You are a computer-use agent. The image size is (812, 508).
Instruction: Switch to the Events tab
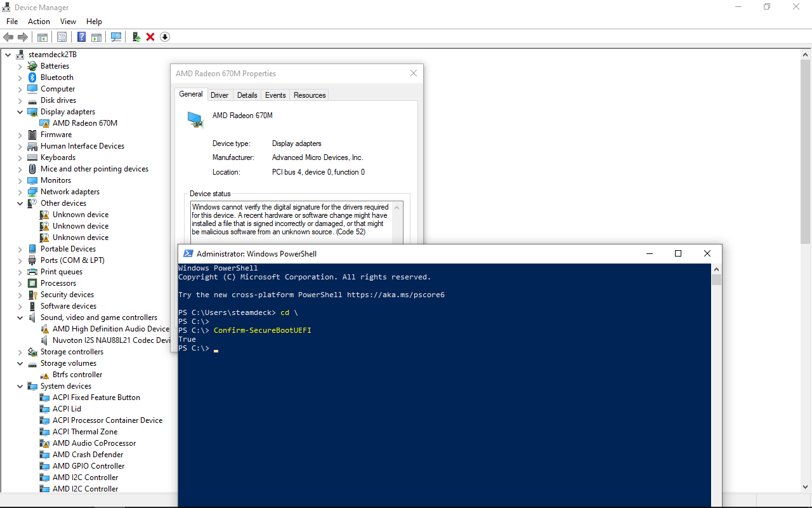[x=275, y=95]
